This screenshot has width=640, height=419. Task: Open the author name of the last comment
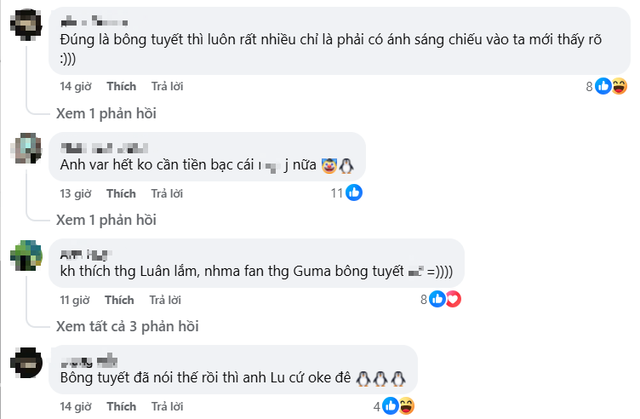click(89, 361)
